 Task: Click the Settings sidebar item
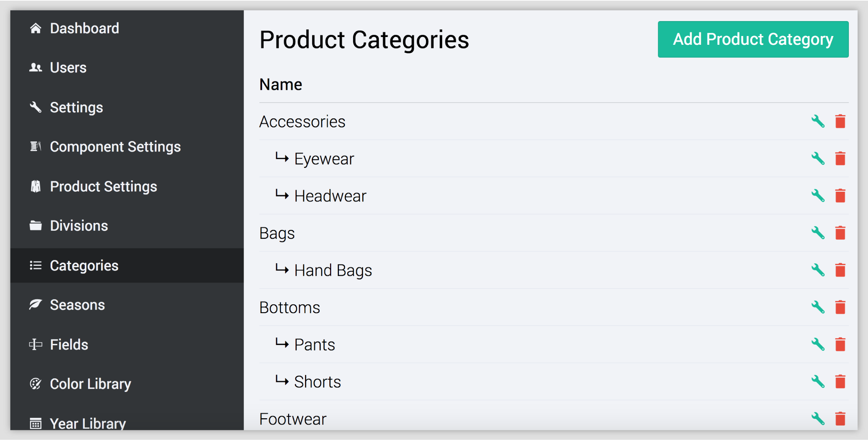point(76,108)
